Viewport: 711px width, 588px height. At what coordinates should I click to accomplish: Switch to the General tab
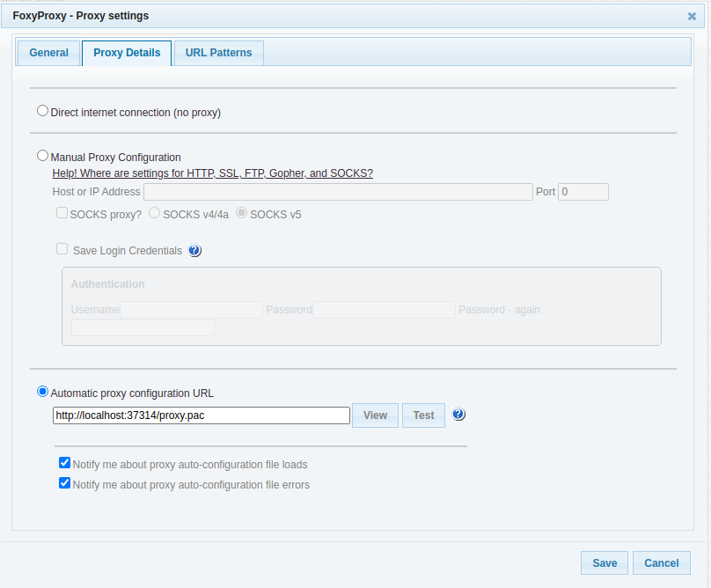[x=49, y=53]
